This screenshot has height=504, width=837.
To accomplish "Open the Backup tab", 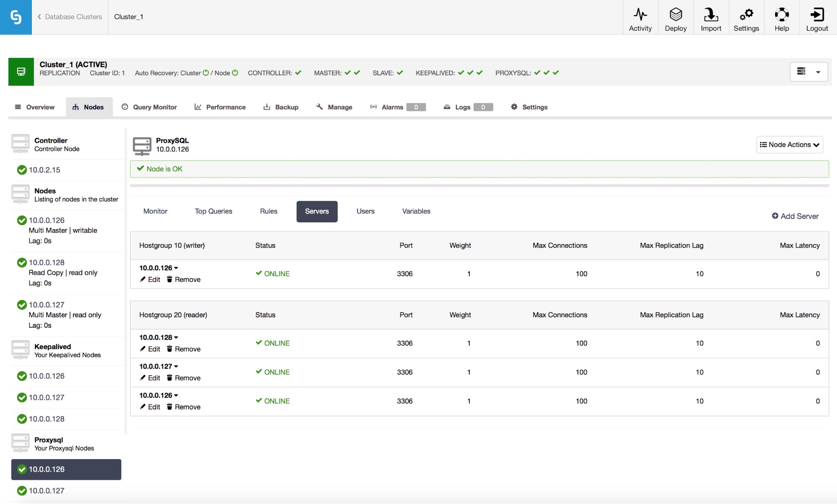I will [281, 107].
